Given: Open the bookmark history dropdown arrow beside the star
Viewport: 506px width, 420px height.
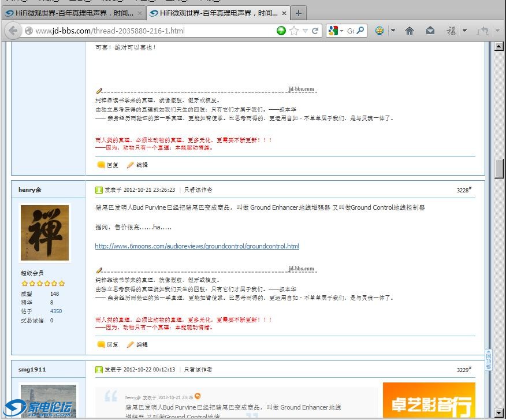Looking at the screenshot, I should click(x=305, y=31).
